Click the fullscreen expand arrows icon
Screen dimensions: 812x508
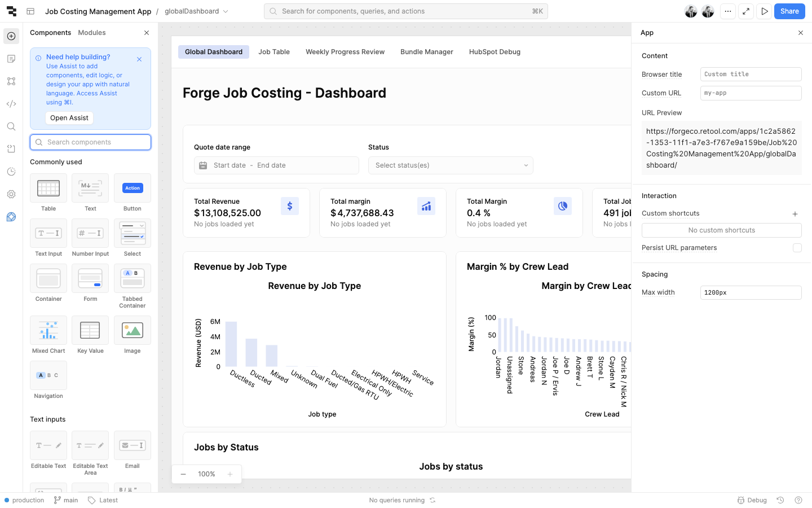pos(746,11)
